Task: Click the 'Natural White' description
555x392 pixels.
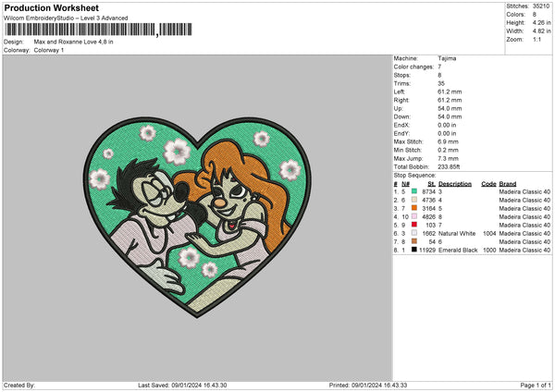Action: [457, 234]
